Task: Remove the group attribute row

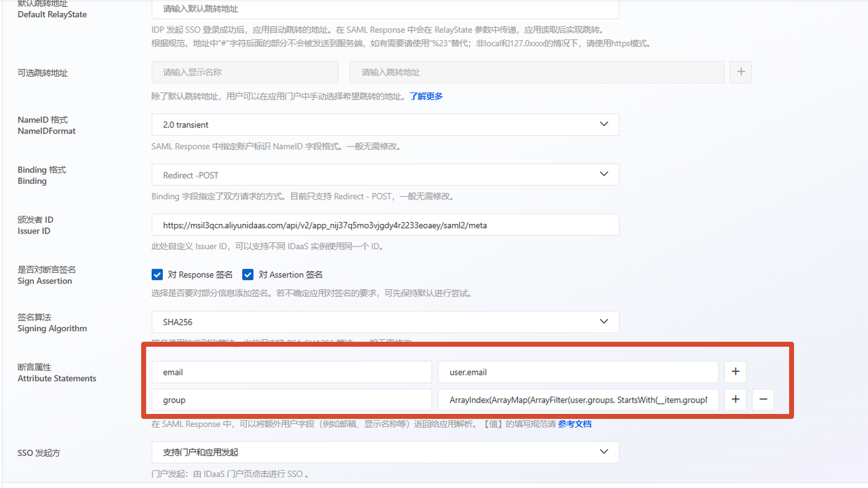Action: point(763,400)
